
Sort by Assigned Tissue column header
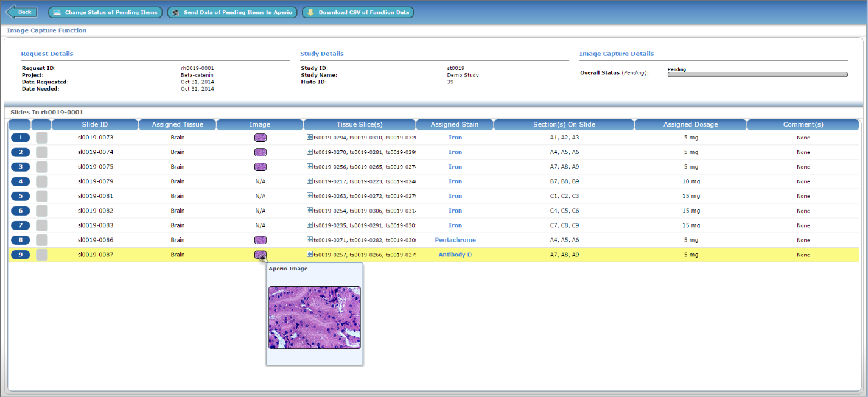pos(178,125)
